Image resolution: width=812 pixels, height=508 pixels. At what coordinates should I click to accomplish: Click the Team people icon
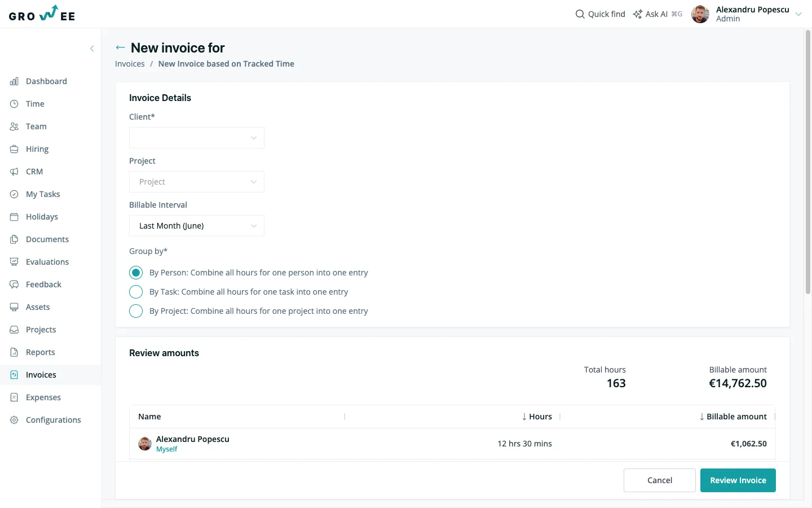click(14, 126)
